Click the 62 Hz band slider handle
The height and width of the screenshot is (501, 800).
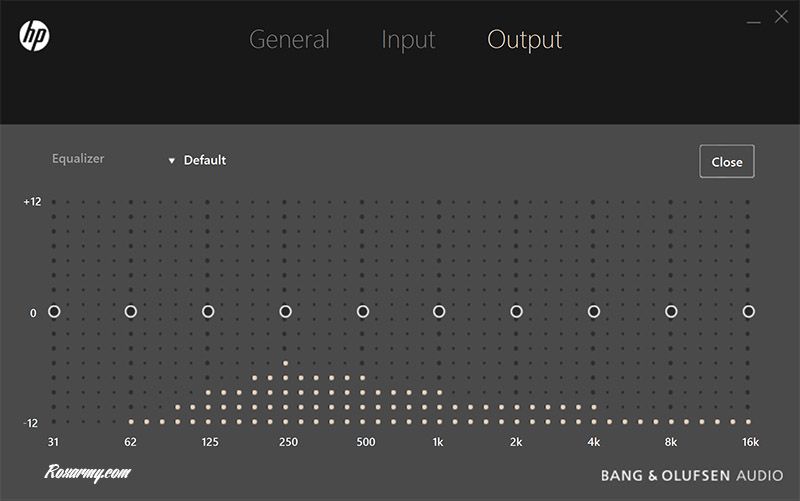pos(131,312)
